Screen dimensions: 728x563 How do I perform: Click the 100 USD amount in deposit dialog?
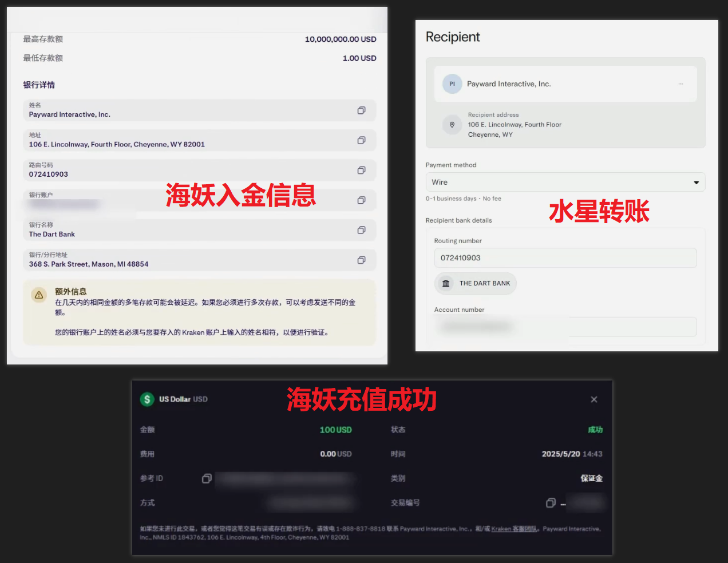click(x=336, y=430)
